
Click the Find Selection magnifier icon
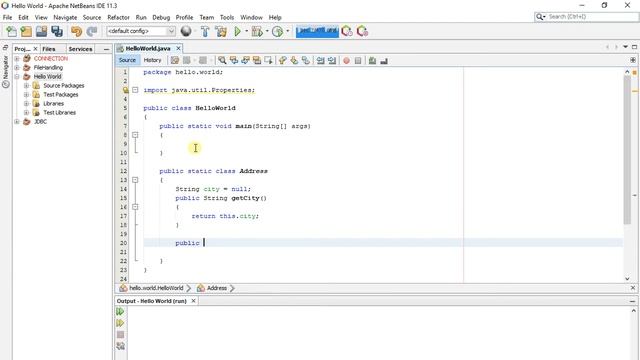pyautogui.click(x=222, y=60)
